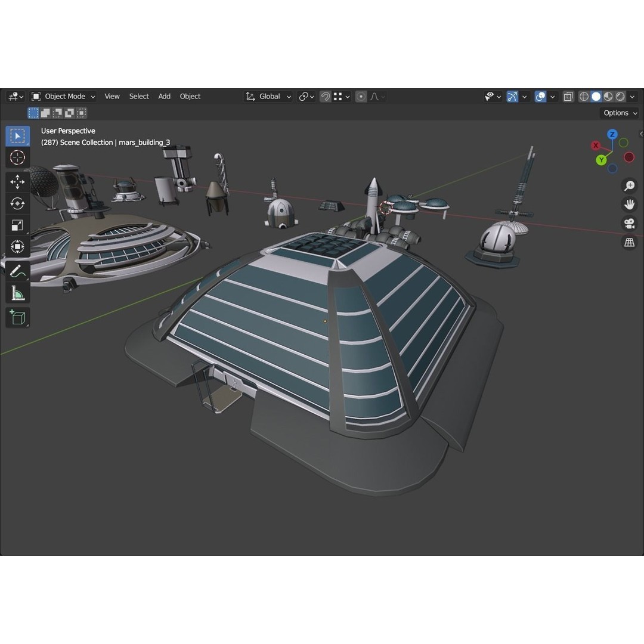
Task: Select the Scale tool
Action: click(17, 225)
